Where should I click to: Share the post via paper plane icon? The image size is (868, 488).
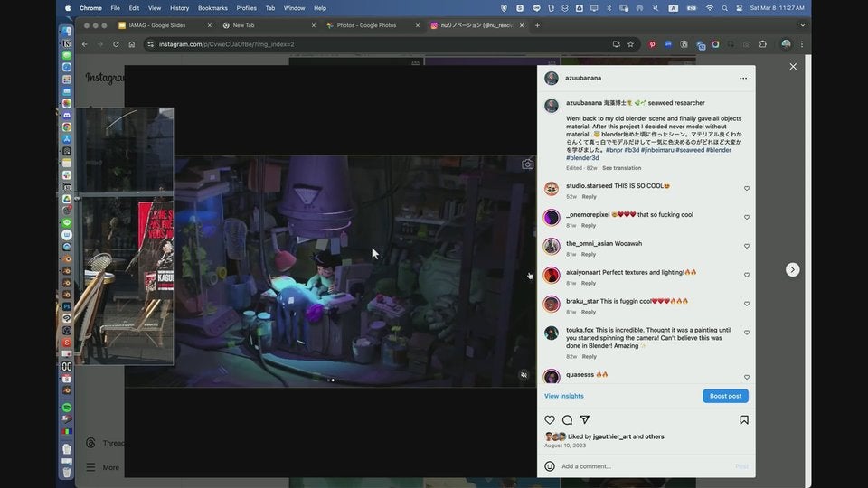tap(585, 420)
